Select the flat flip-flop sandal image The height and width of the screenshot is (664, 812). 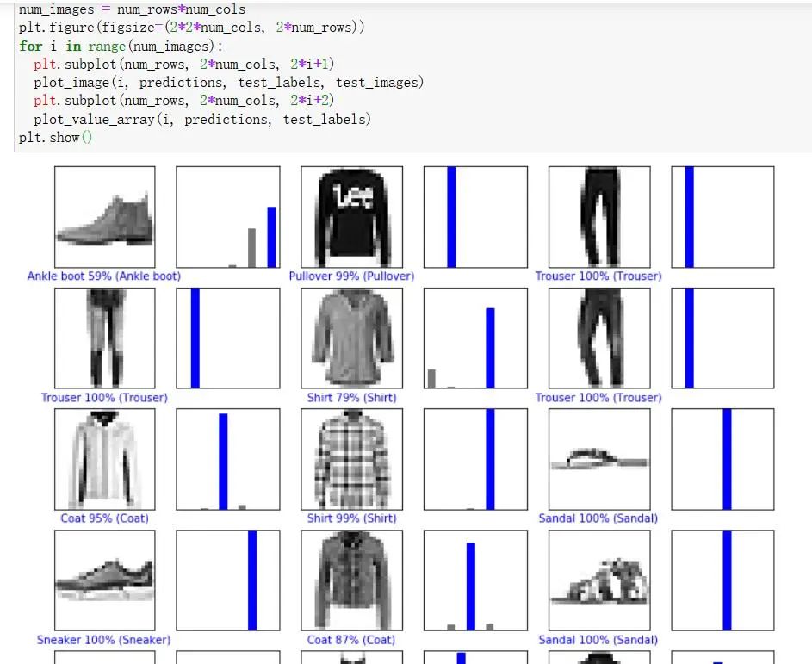[598, 460]
